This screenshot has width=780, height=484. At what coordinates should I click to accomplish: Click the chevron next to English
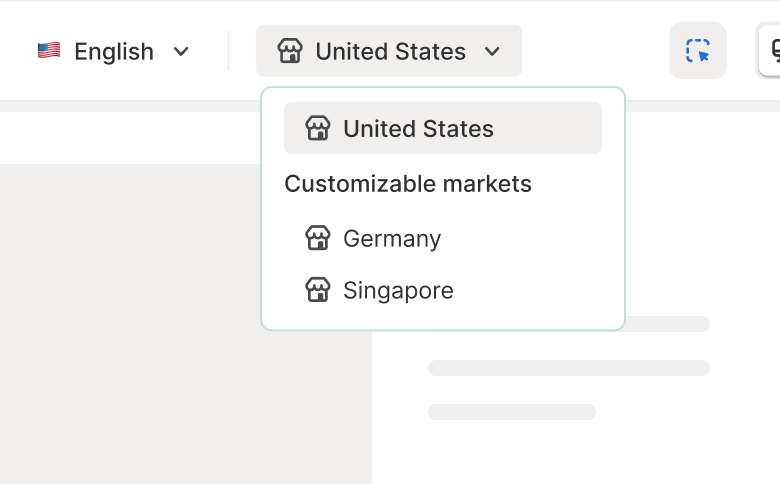point(181,51)
